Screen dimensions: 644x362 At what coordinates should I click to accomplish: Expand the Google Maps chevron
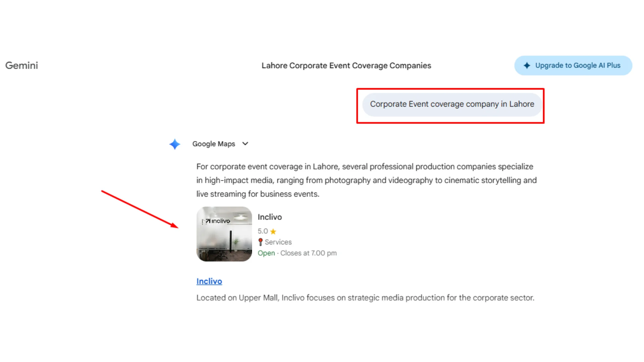click(245, 144)
